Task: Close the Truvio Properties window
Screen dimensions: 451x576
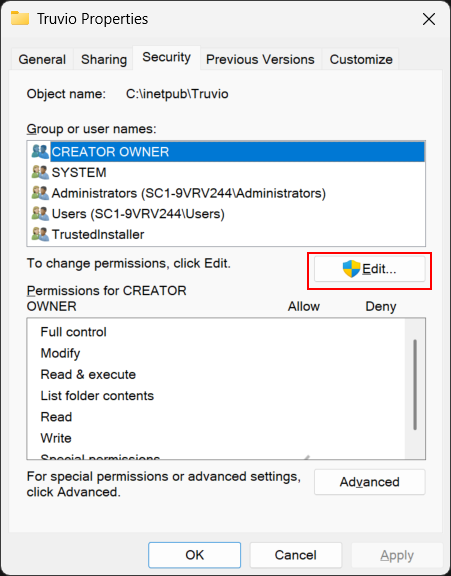Action: [x=429, y=19]
